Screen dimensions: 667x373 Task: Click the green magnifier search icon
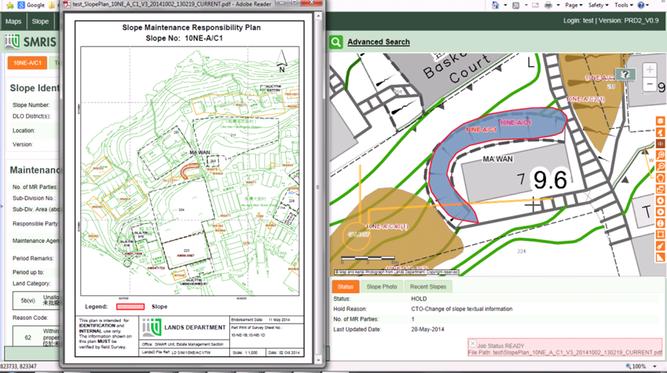click(x=336, y=42)
